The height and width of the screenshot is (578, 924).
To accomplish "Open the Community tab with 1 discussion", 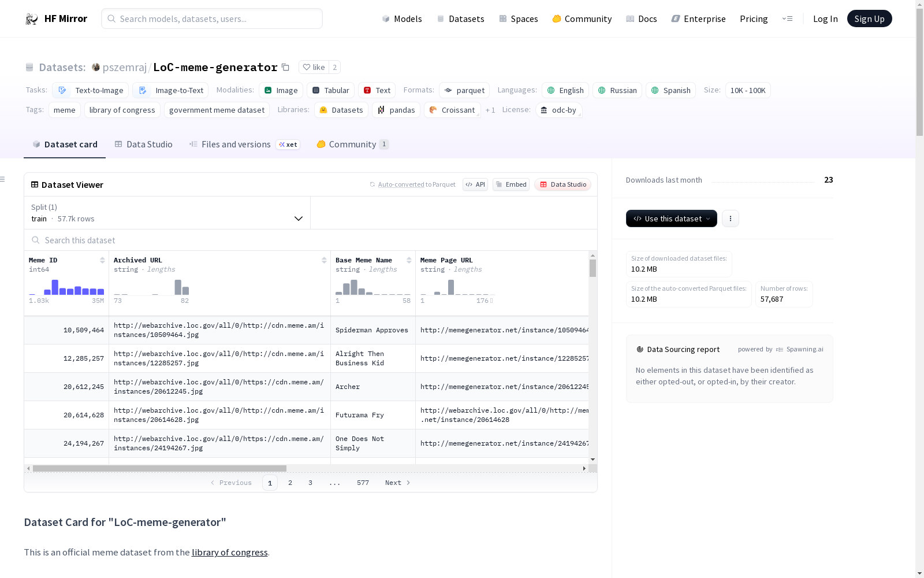I will [x=352, y=144].
